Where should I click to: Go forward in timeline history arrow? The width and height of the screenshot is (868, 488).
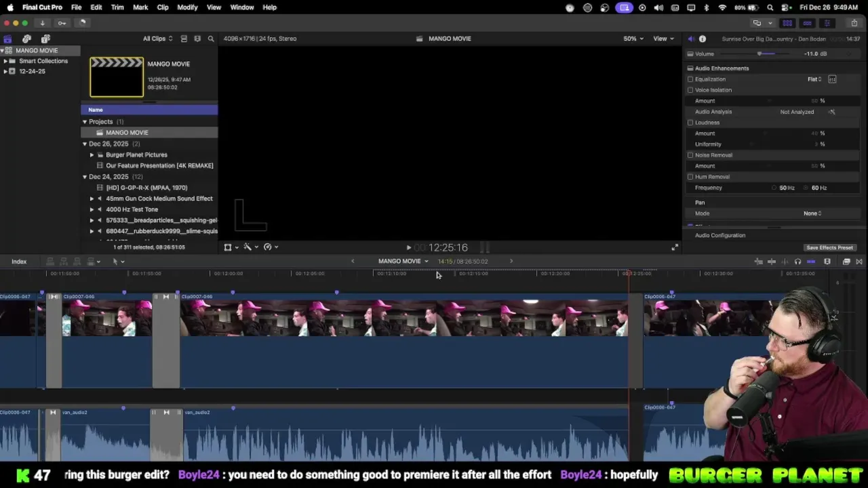511,261
